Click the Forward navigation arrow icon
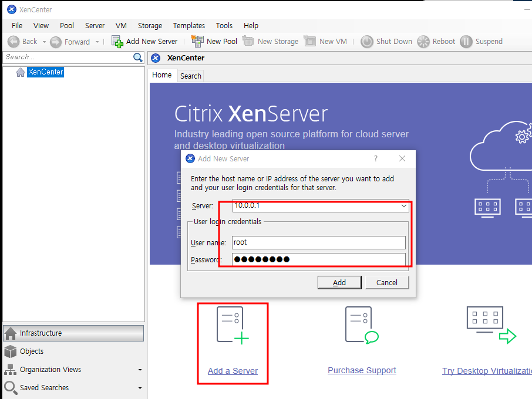Image resolution: width=532 pixels, height=399 pixels. click(56, 42)
